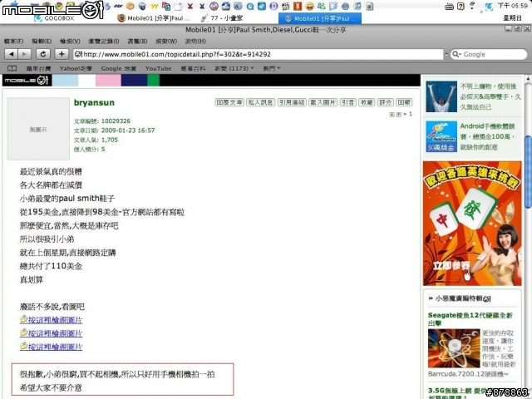Viewport: 532px width, 399px height.
Task: Click the brown package box quick launch icon
Action: 130,6
